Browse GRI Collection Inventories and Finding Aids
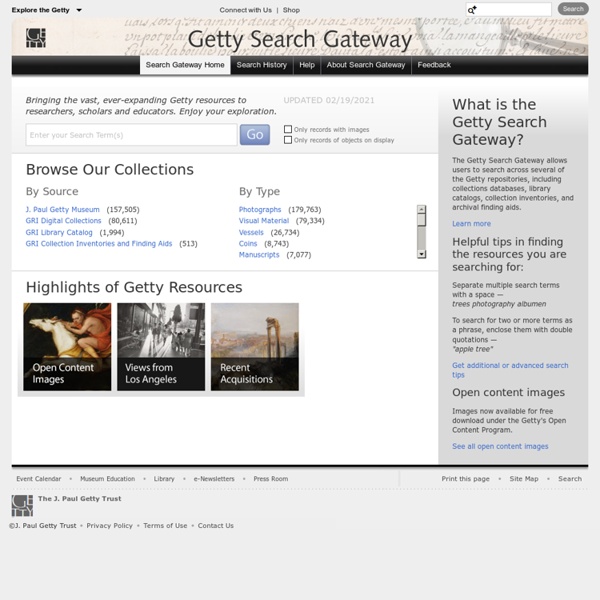 [x=99, y=244]
